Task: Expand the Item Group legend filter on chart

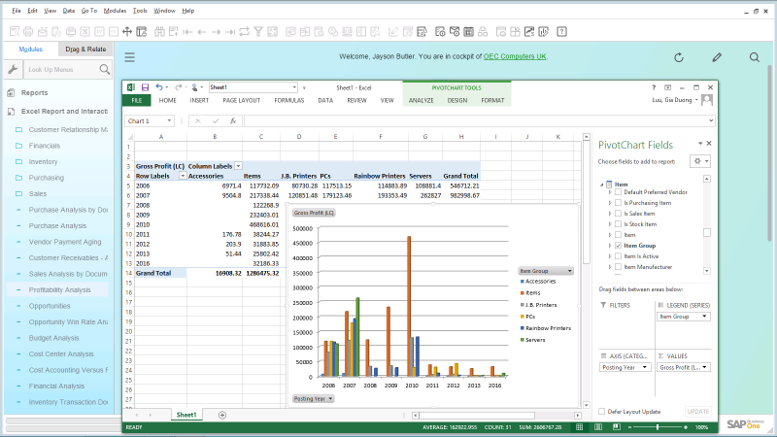Action: (569, 271)
